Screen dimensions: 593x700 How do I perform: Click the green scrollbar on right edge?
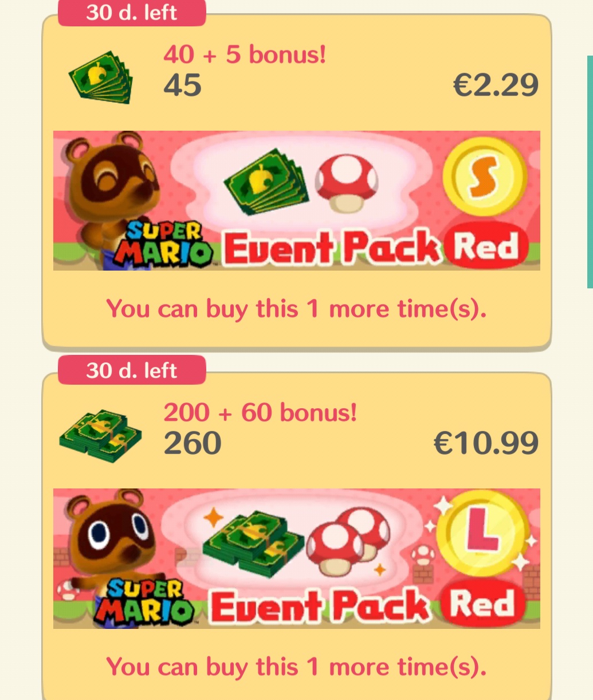tap(590, 172)
